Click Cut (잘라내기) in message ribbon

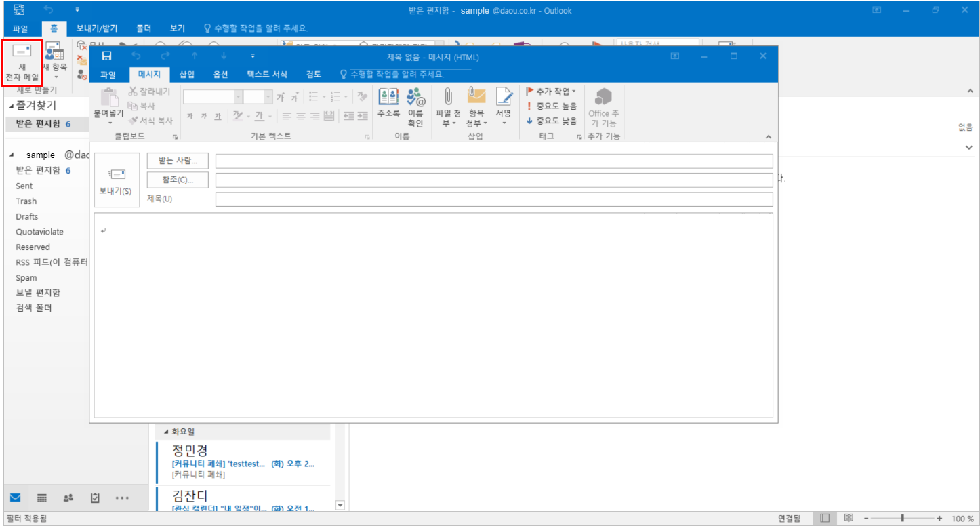tap(149, 92)
